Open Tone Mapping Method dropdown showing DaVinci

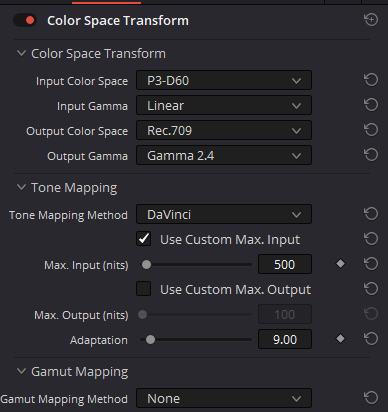point(224,214)
